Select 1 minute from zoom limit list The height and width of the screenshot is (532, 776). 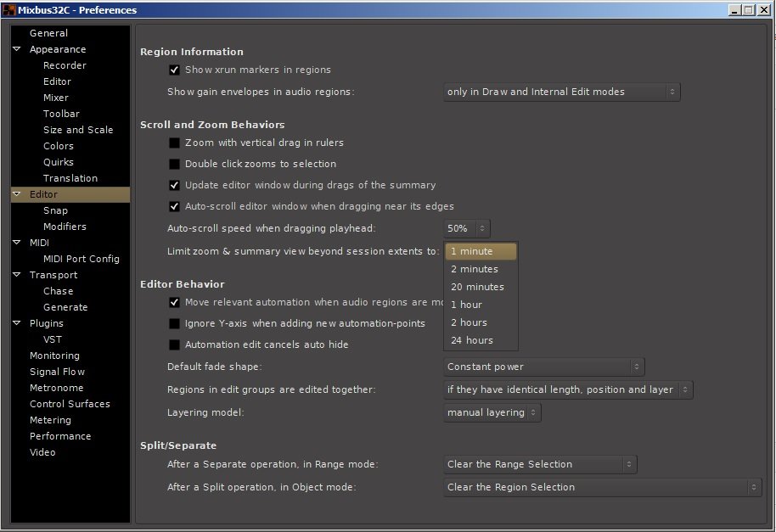point(481,251)
